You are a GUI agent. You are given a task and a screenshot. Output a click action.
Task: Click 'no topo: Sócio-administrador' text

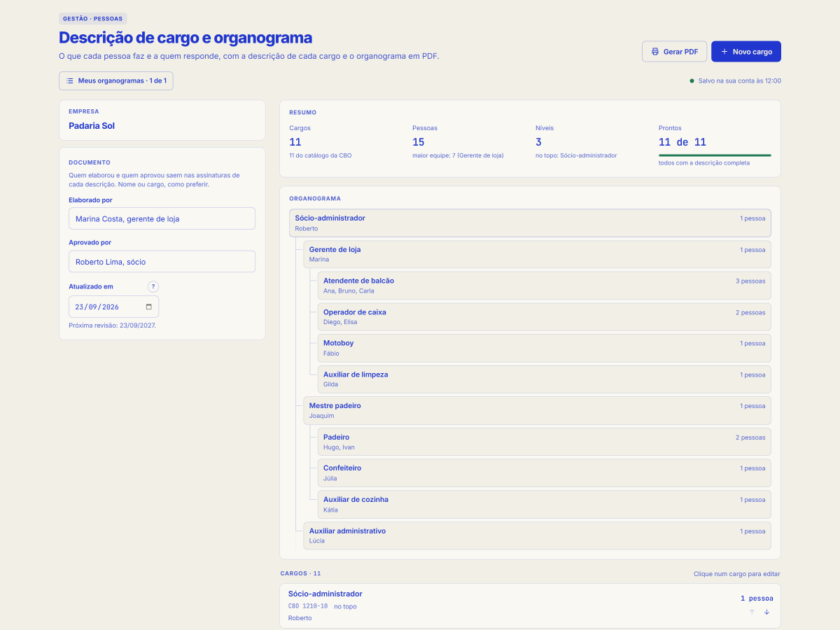pyautogui.click(x=576, y=155)
